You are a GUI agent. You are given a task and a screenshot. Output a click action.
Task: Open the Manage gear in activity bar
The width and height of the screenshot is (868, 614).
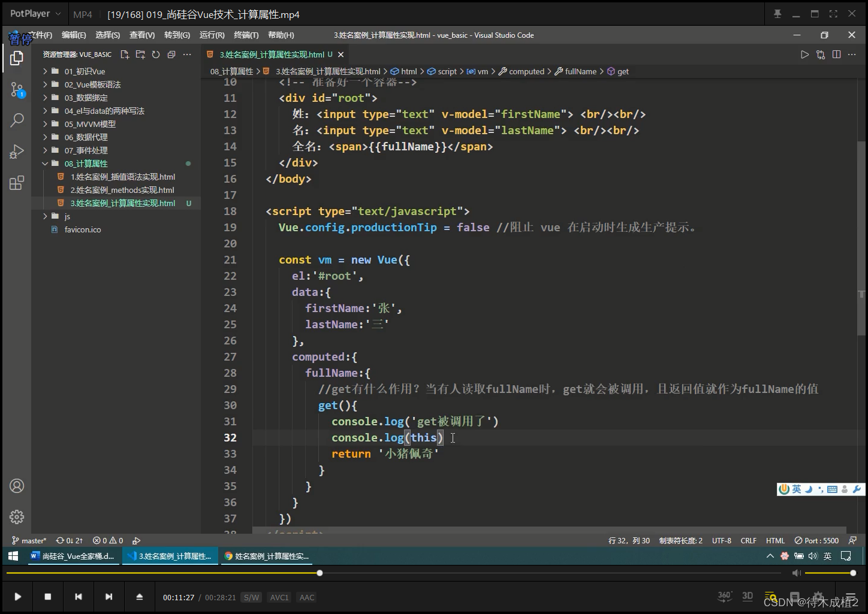17,516
